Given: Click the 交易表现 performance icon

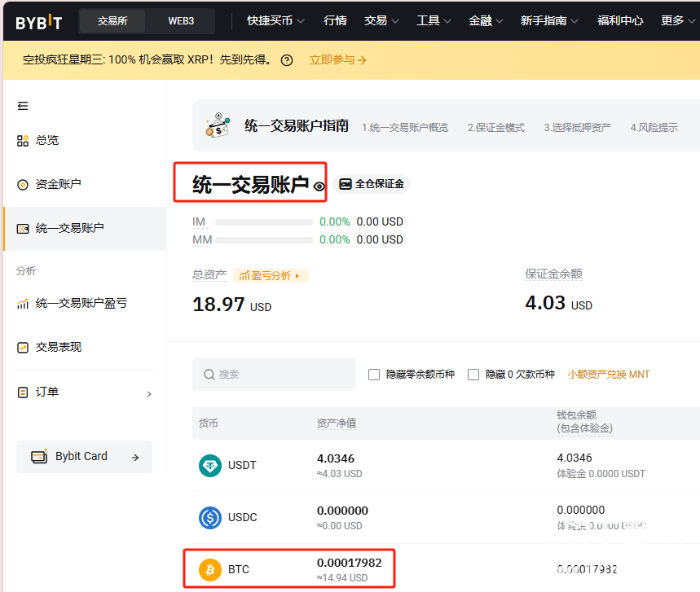Looking at the screenshot, I should click(23, 347).
